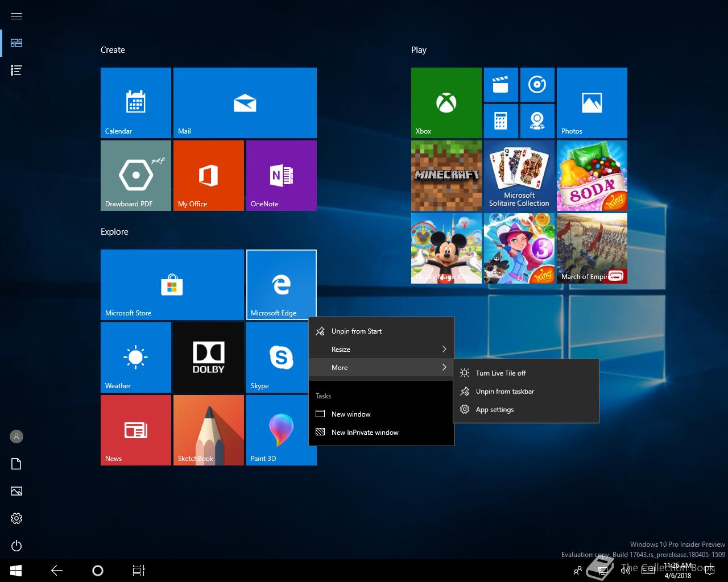The height and width of the screenshot is (582, 728).
Task: Open the Xbox tile
Action: point(446,103)
